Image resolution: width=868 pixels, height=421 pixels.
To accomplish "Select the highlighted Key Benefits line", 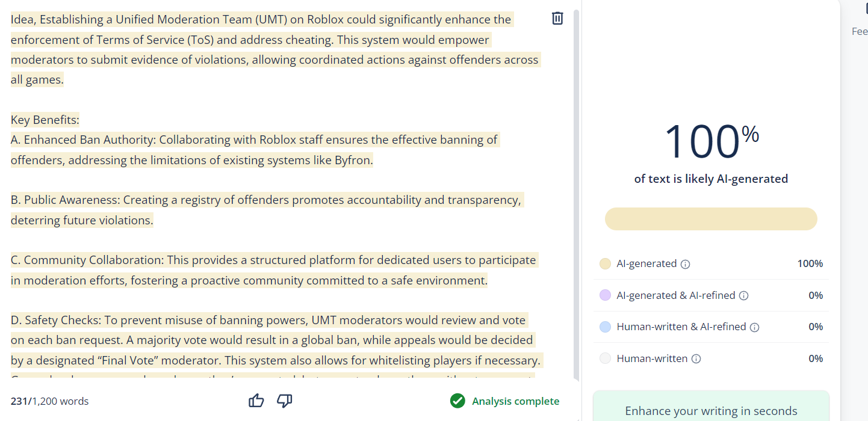I will 45,119.
